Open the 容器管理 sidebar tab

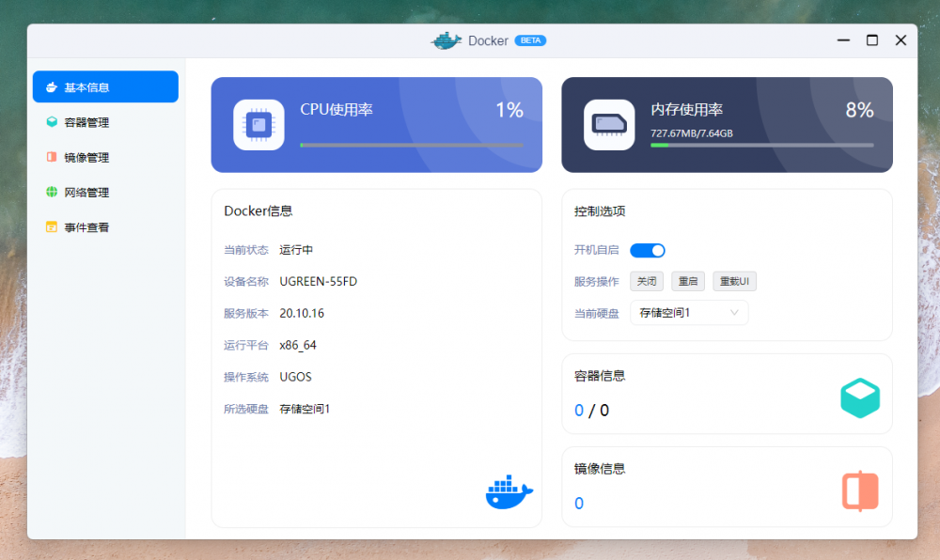pos(105,122)
